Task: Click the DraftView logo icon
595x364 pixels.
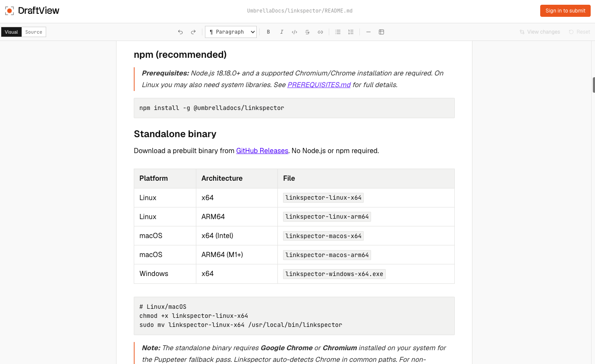Action: coord(9,11)
